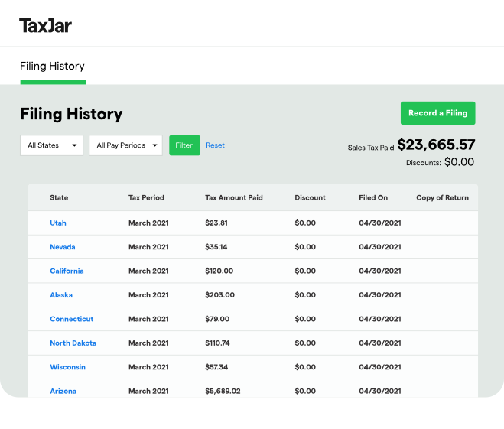This screenshot has height=429, width=504.
Task: Open the Nevada filing link
Action: tap(63, 247)
